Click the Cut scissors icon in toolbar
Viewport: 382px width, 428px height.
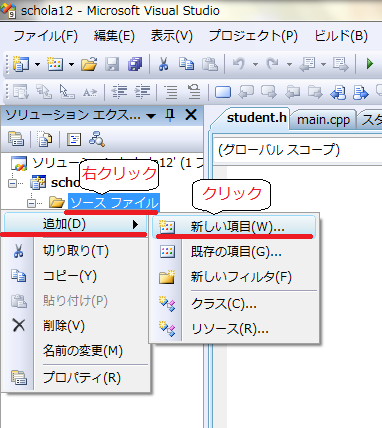tap(163, 64)
